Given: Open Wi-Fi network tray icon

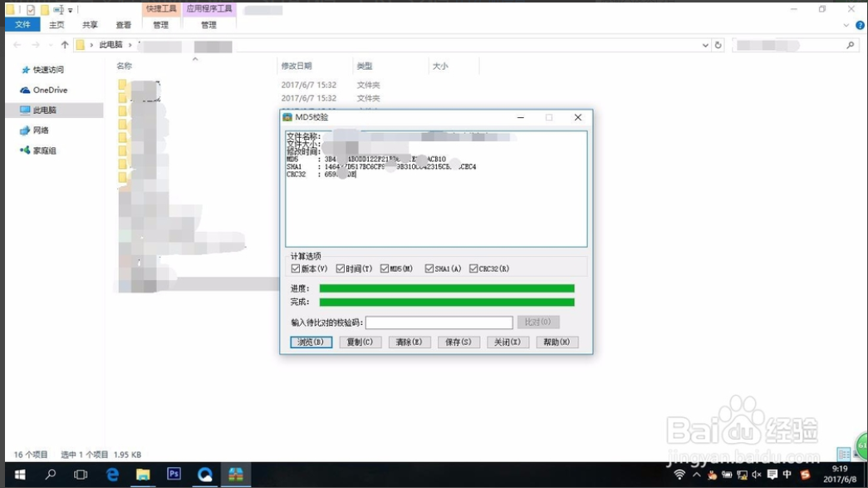Looking at the screenshot, I should click(x=679, y=475).
